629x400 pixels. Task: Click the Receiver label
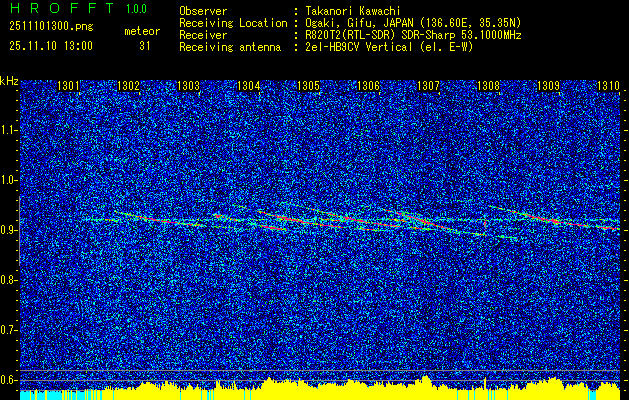[x=203, y=35]
